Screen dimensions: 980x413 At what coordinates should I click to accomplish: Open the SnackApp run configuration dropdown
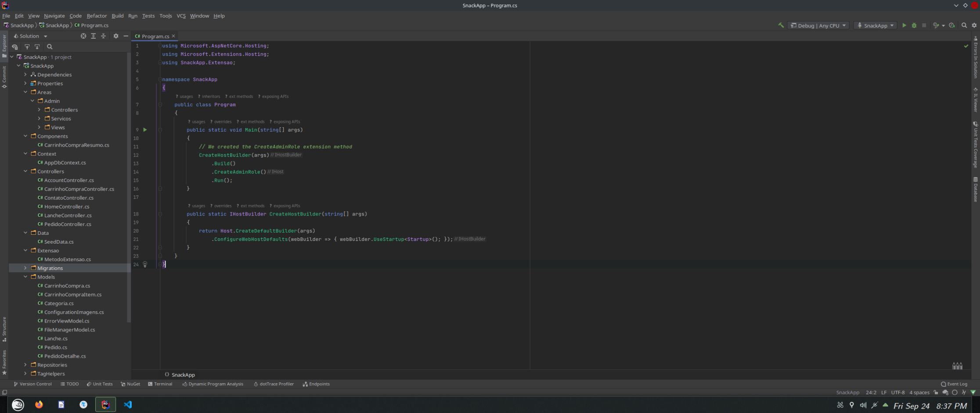[x=876, y=25]
